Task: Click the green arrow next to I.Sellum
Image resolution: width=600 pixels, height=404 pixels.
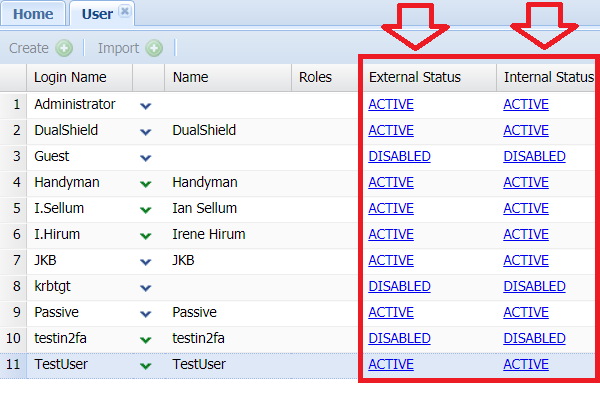Action: pyautogui.click(x=146, y=209)
